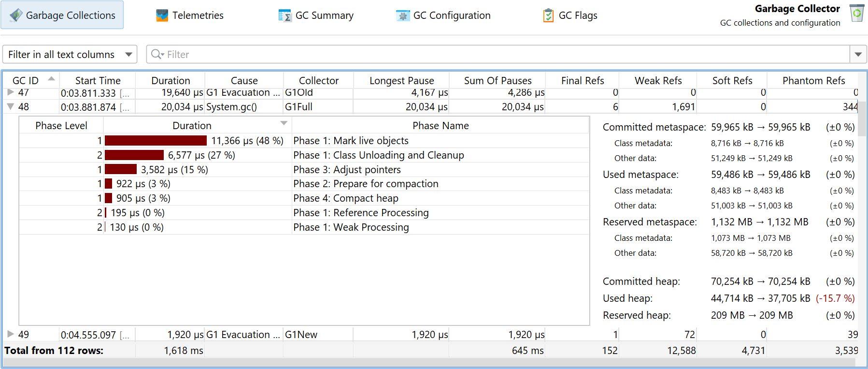868x369 pixels.
Task: Open the Garbage Collections tab
Action: click(x=62, y=15)
